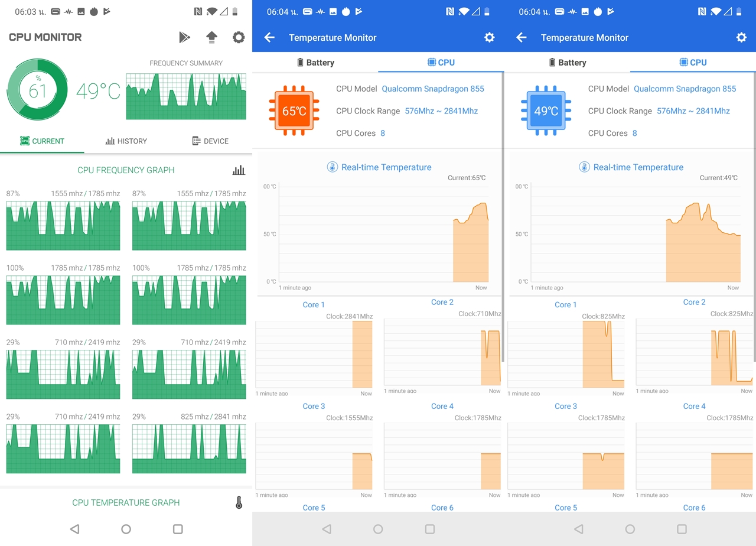The height and width of the screenshot is (546, 756).
Task: Tap Core 1 graph showing Clock:2841Mhz
Action: point(314,355)
